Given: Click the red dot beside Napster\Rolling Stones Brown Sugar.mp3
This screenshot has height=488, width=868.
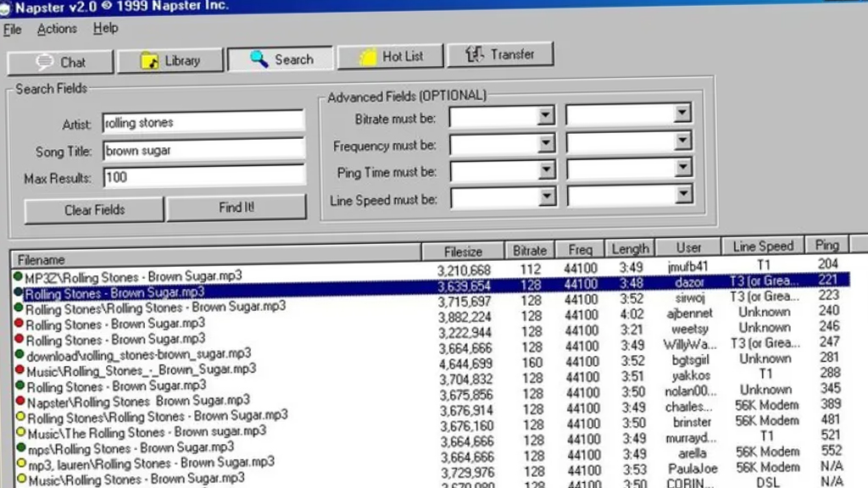Looking at the screenshot, I should [20, 400].
